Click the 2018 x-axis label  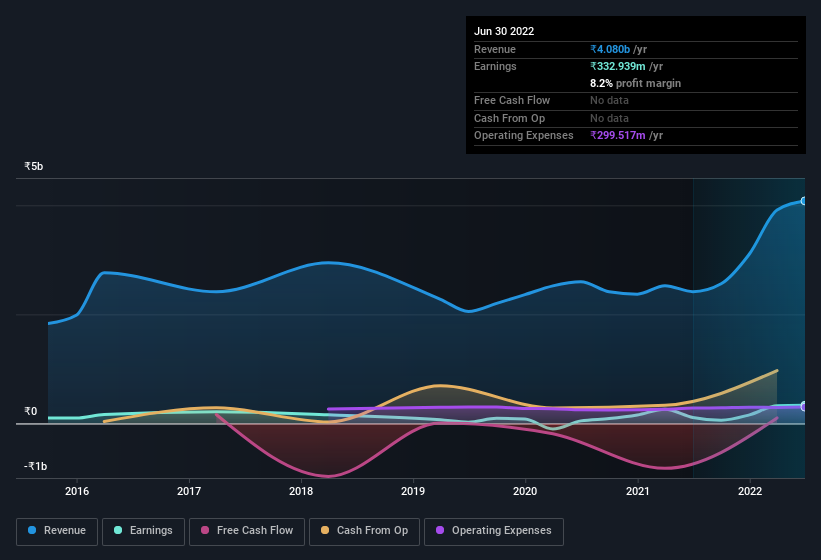[x=301, y=491]
